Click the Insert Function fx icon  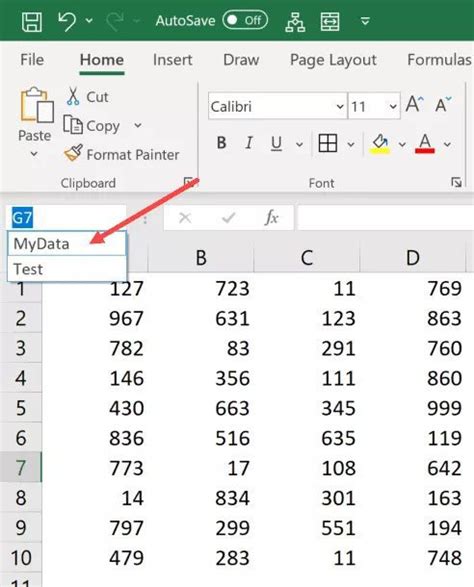point(271,218)
